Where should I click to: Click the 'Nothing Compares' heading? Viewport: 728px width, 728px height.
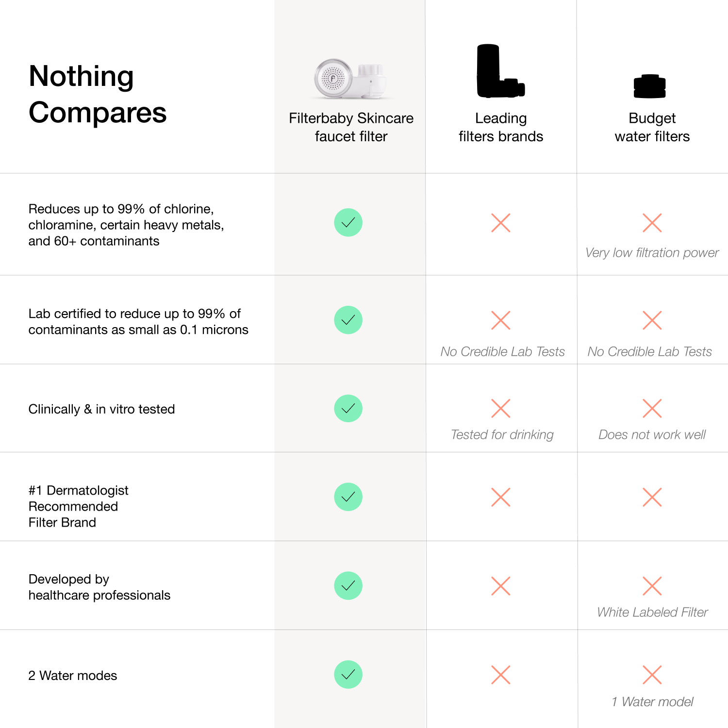click(x=98, y=94)
